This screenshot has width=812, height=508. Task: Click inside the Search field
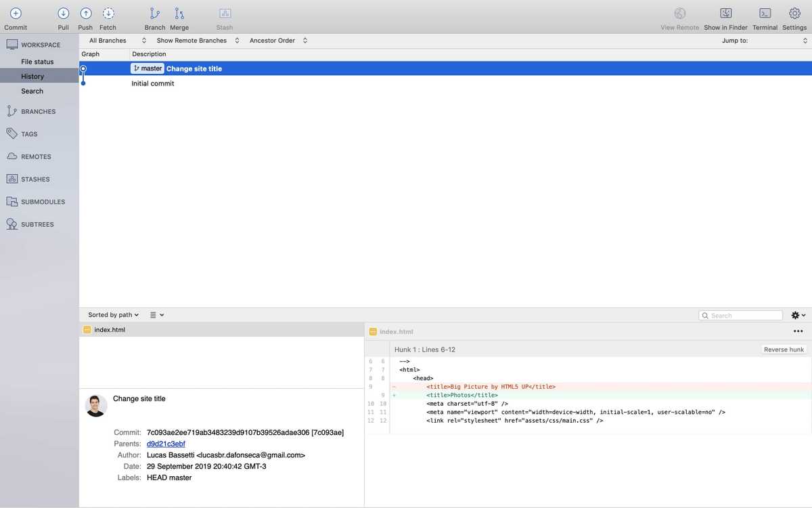click(740, 314)
